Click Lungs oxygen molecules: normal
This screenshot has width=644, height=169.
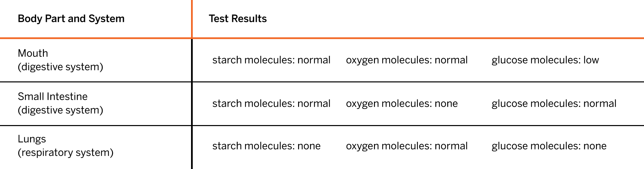click(407, 146)
